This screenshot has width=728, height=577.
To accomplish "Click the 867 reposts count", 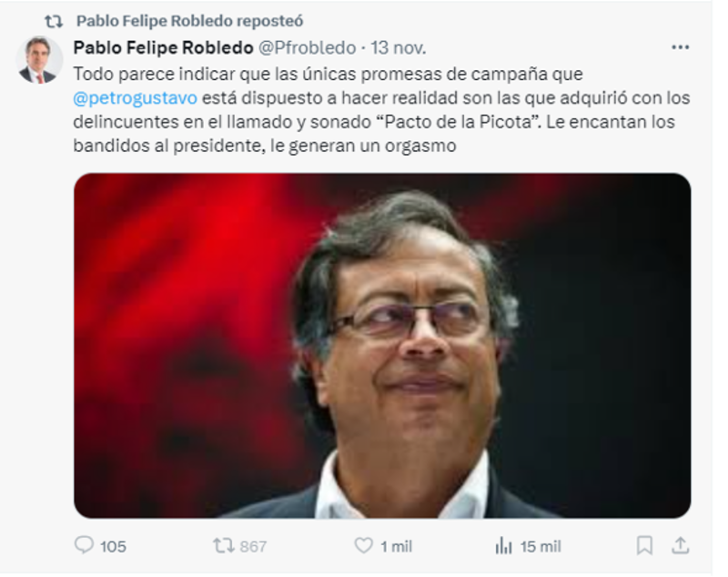I will coord(253,546).
